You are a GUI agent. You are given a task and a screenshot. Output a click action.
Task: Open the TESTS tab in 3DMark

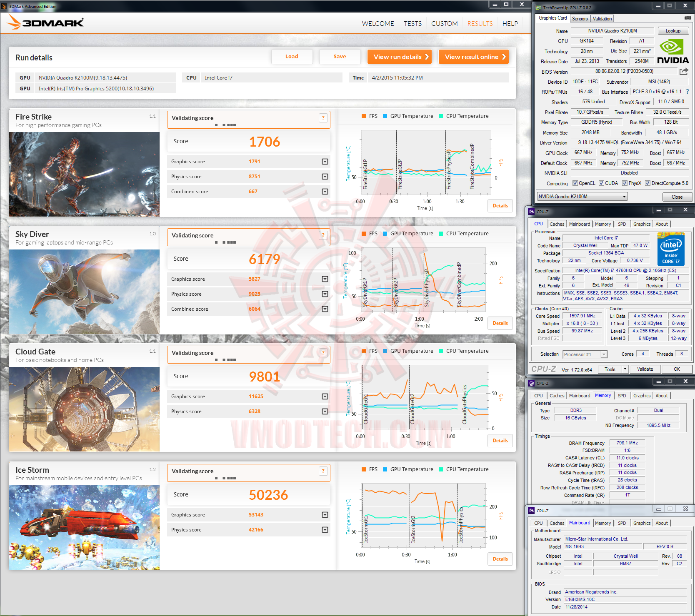412,24
